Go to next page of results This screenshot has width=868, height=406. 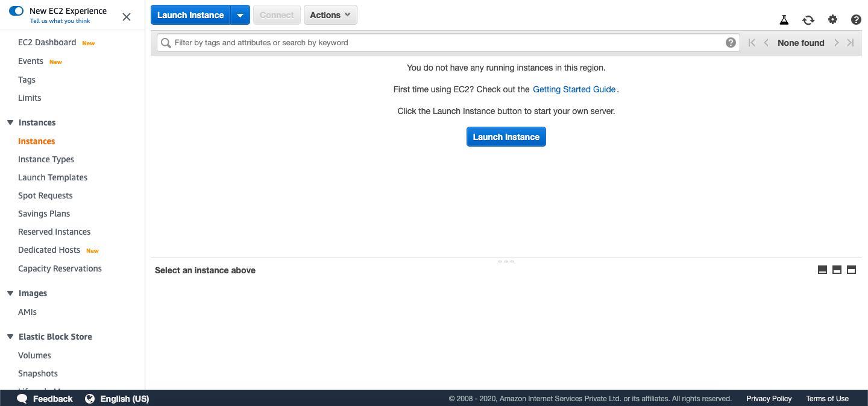tap(837, 43)
